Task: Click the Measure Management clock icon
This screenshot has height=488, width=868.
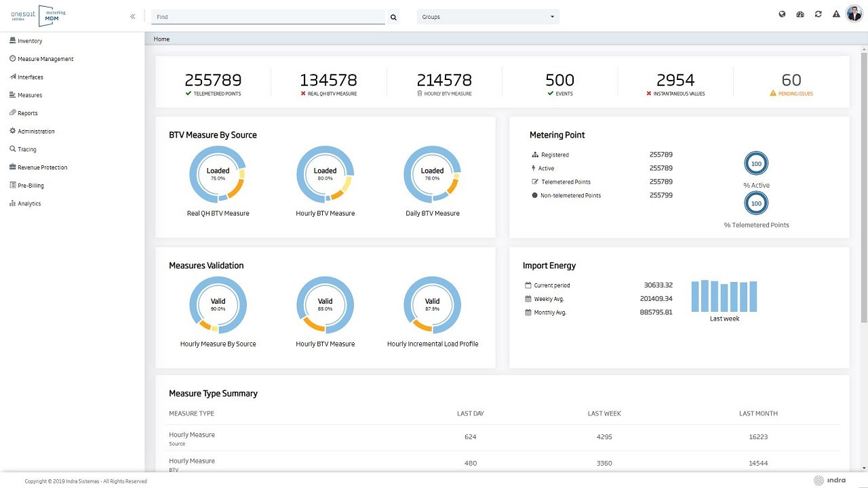Action: (x=13, y=59)
